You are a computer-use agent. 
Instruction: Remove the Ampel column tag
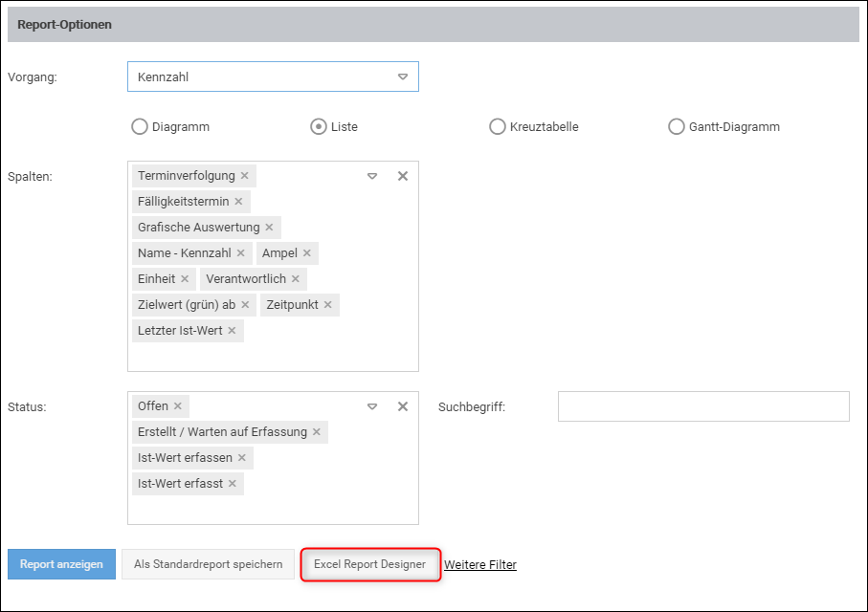pos(307,253)
